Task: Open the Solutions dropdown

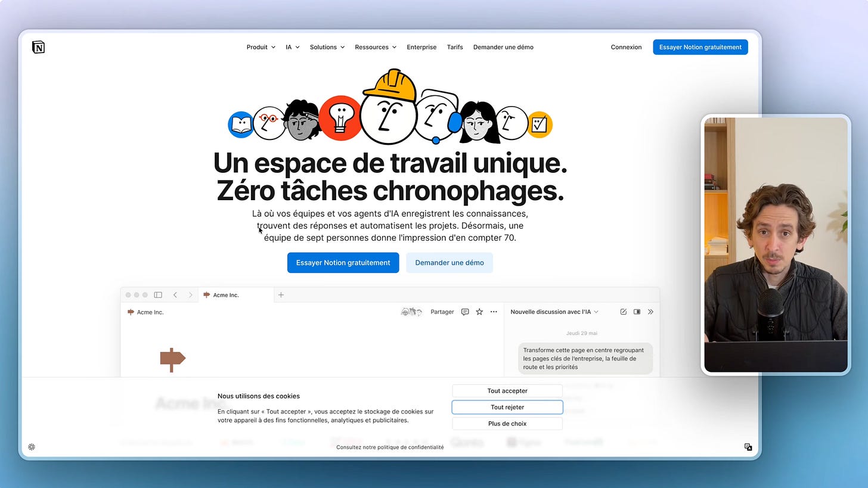Action: click(327, 47)
